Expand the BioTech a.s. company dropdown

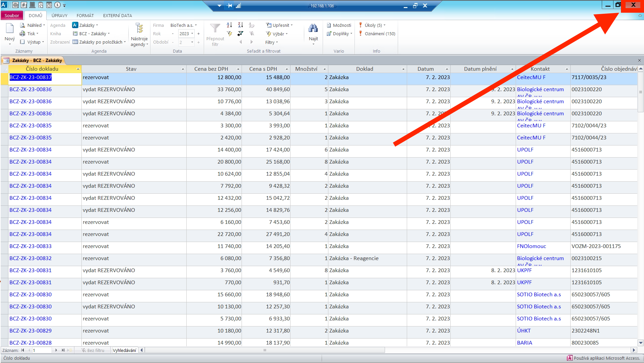pos(196,25)
